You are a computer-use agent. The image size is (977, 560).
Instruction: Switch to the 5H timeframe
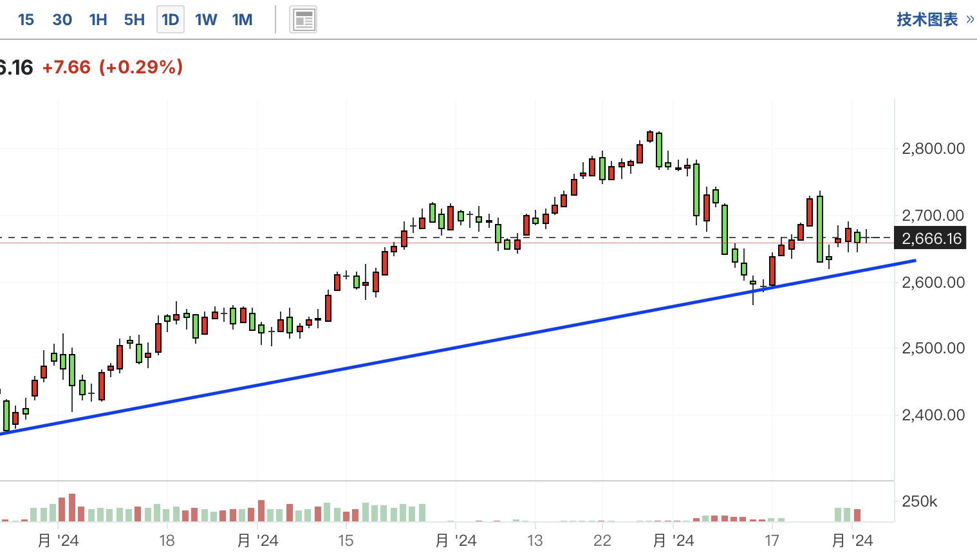[x=134, y=20]
